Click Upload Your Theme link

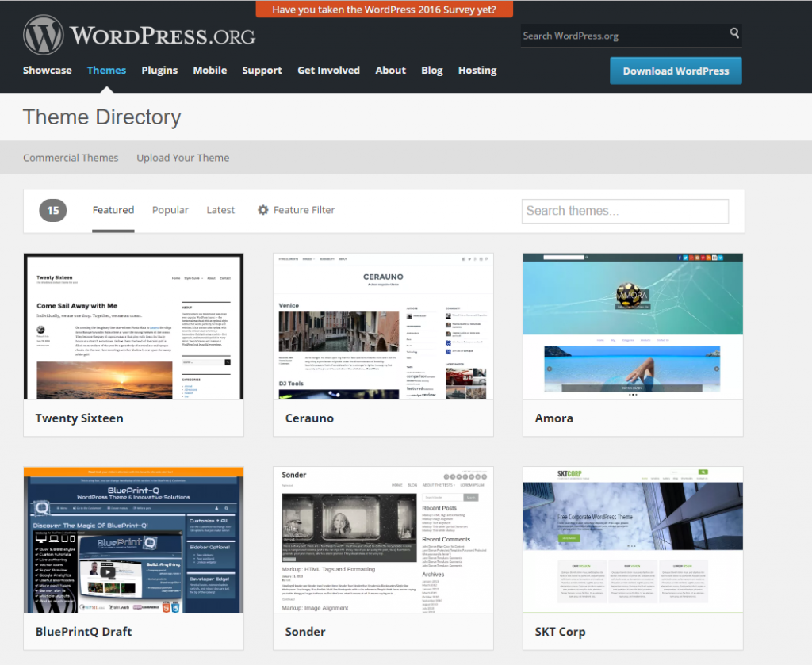pyautogui.click(x=183, y=158)
